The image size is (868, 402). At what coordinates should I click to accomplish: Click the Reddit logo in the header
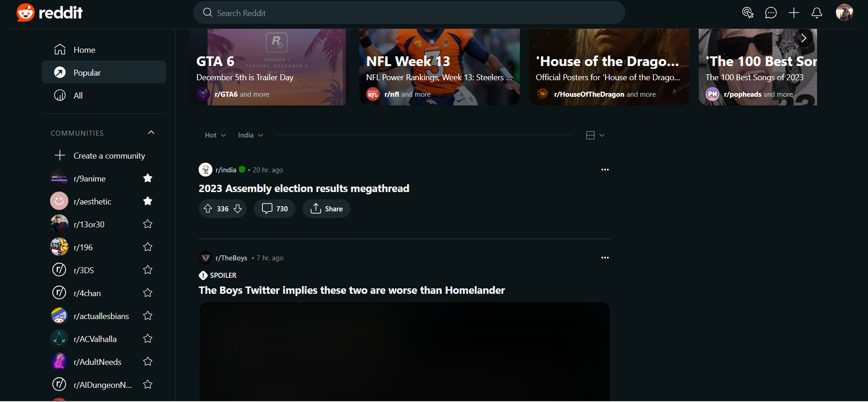pyautogui.click(x=50, y=12)
